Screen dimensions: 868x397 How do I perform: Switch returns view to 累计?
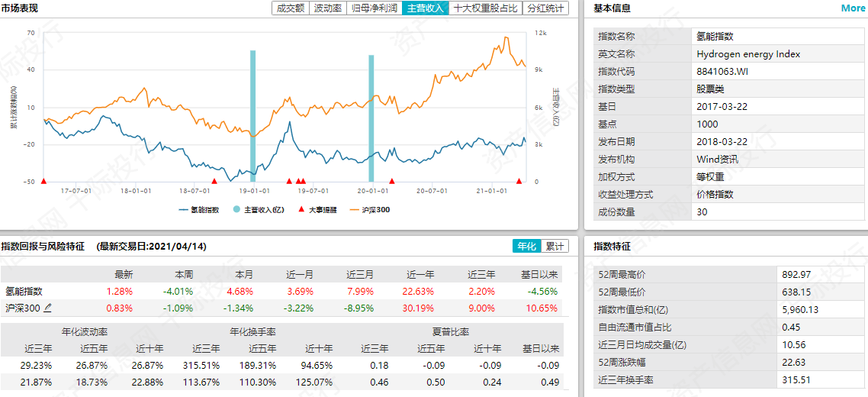[x=555, y=247]
